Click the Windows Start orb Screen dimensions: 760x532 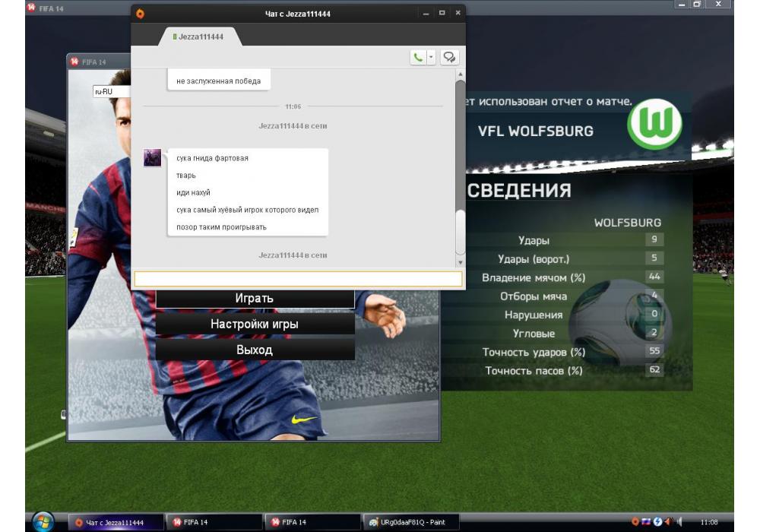click(43, 521)
